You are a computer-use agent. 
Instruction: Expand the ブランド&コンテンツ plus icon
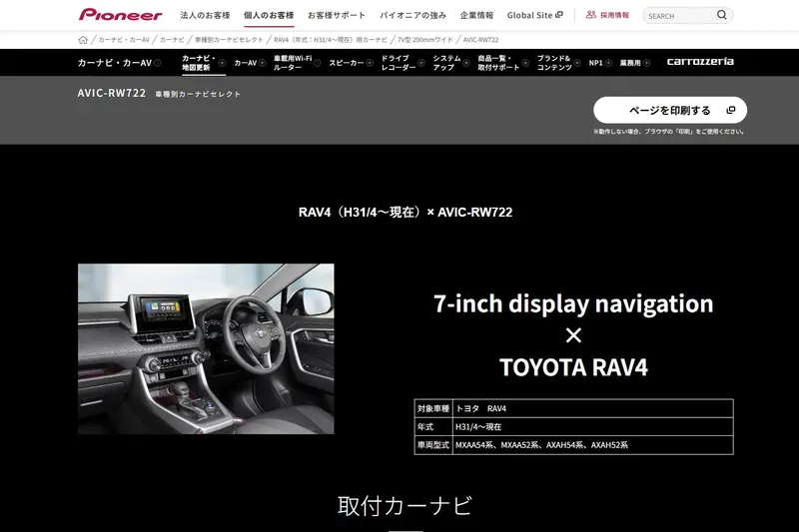577,63
